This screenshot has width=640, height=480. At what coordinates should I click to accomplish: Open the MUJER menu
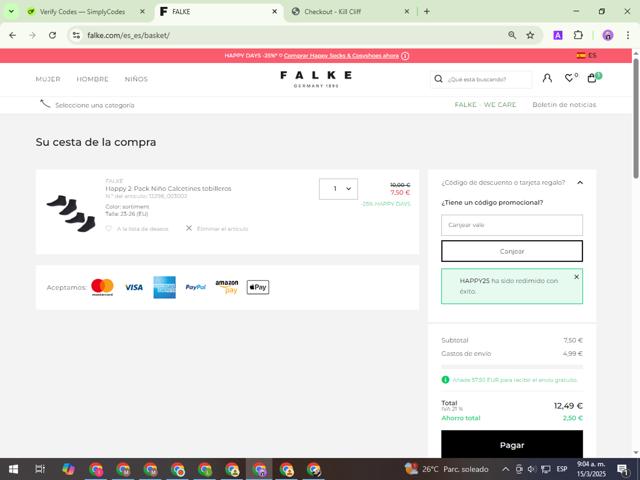click(x=48, y=79)
